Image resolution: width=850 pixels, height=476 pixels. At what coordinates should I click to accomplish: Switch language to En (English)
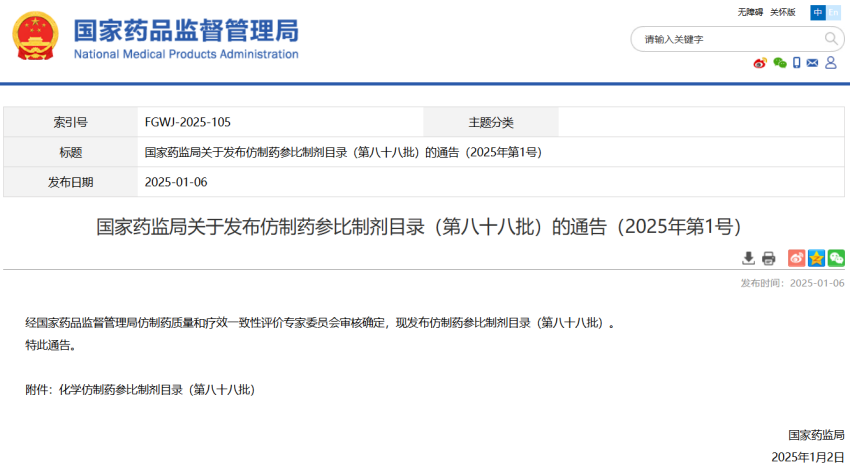(x=833, y=12)
